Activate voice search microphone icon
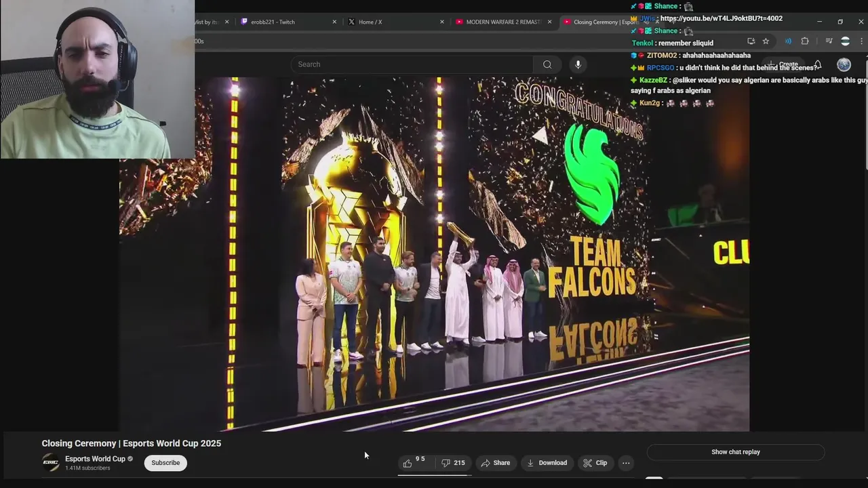Image resolution: width=868 pixels, height=488 pixels. tap(578, 64)
